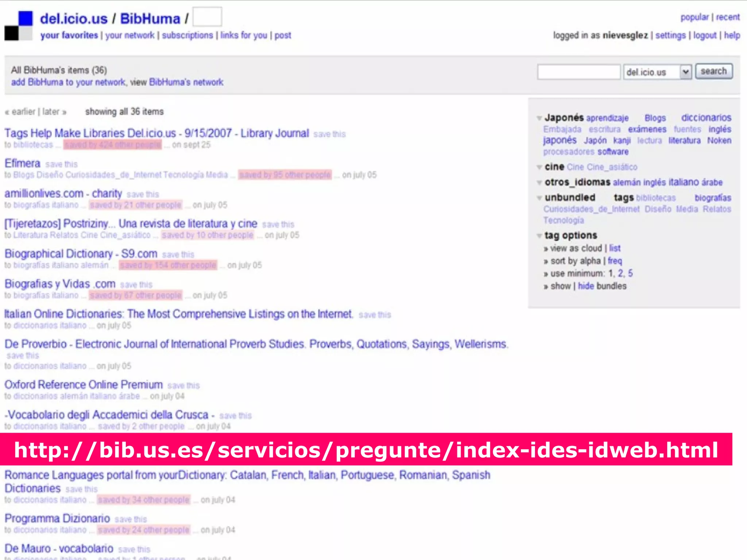This screenshot has width=747, height=560.
Task: Collapse the tag options section
Action: [x=539, y=236]
